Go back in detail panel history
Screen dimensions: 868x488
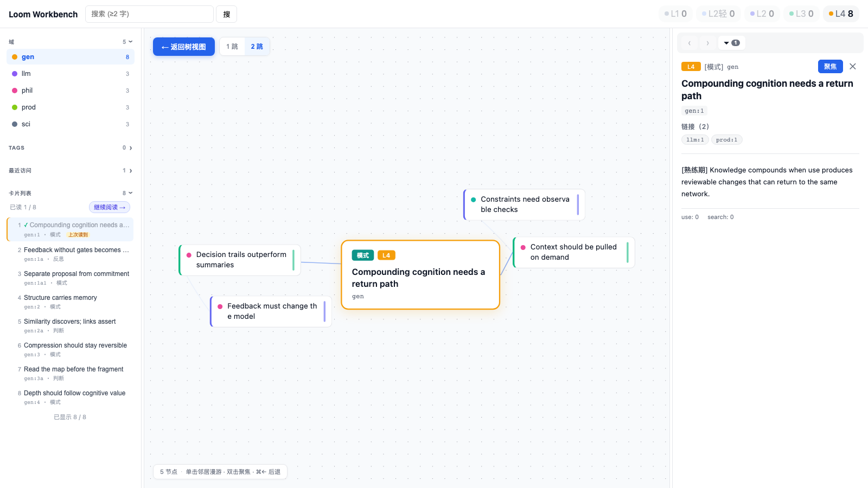[690, 43]
